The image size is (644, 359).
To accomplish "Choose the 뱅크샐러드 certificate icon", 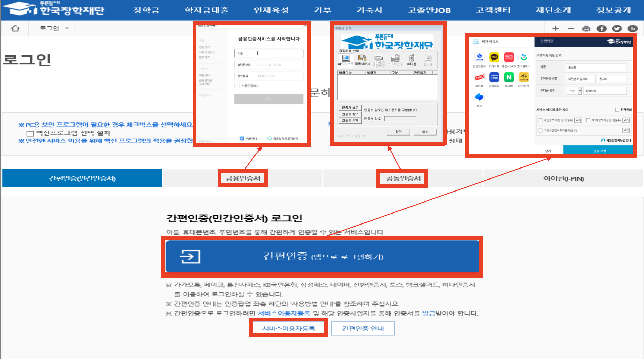I will point(524,57).
